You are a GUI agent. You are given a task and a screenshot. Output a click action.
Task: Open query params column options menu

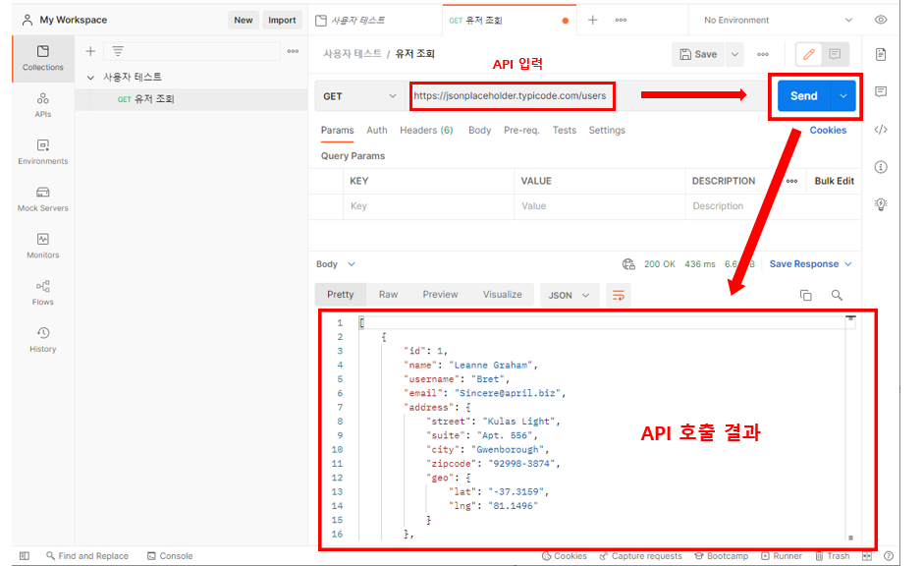click(x=792, y=181)
